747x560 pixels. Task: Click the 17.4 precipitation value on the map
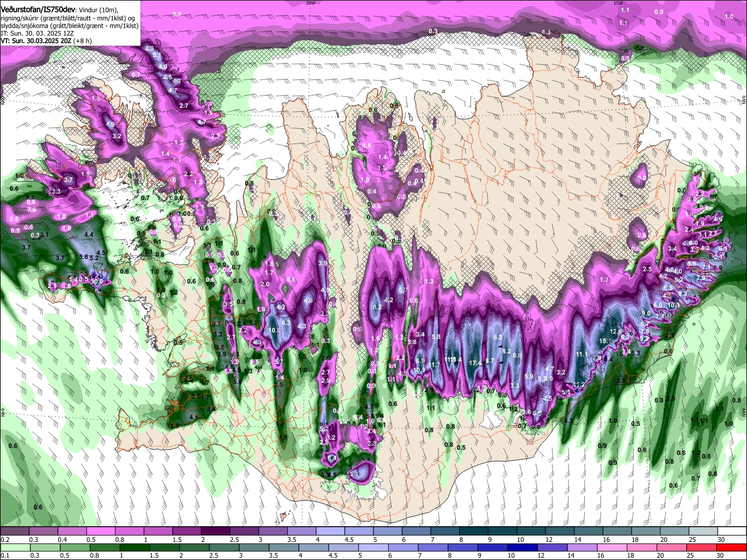475,363
